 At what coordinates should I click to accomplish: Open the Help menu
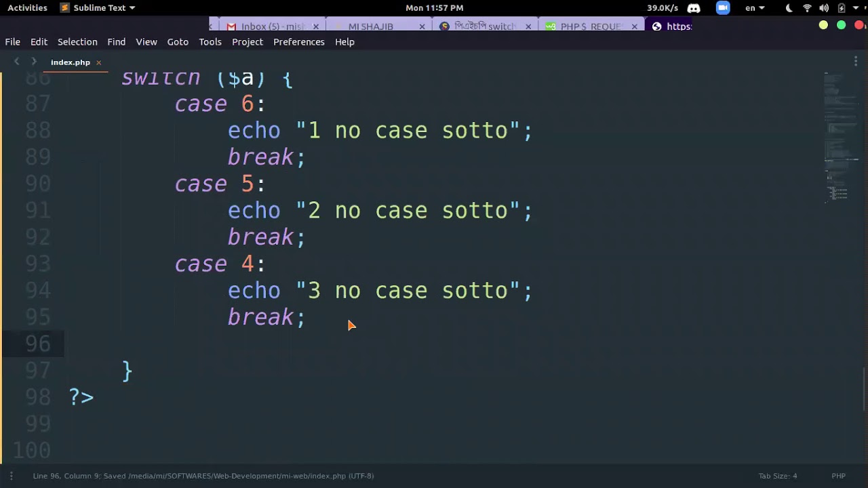(344, 41)
